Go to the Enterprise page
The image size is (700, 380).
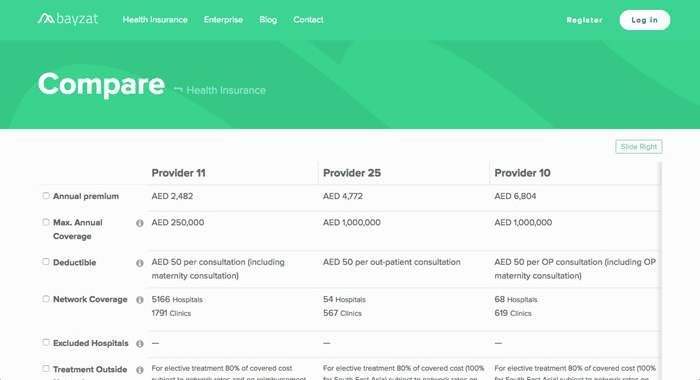click(223, 20)
